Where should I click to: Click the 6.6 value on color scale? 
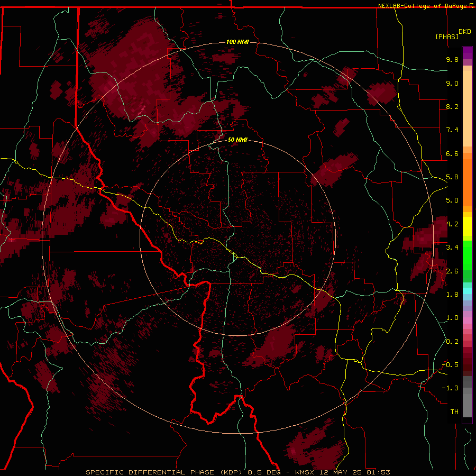(452, 153)
